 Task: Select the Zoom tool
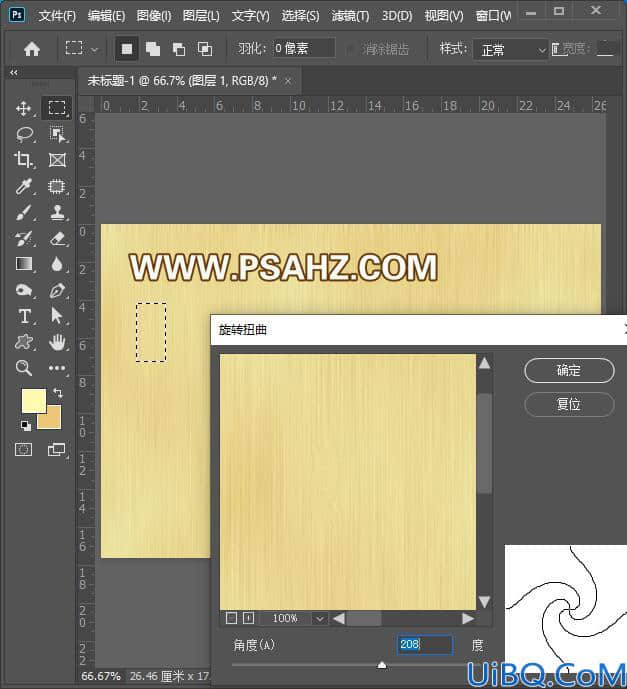[x=24, y=368]
